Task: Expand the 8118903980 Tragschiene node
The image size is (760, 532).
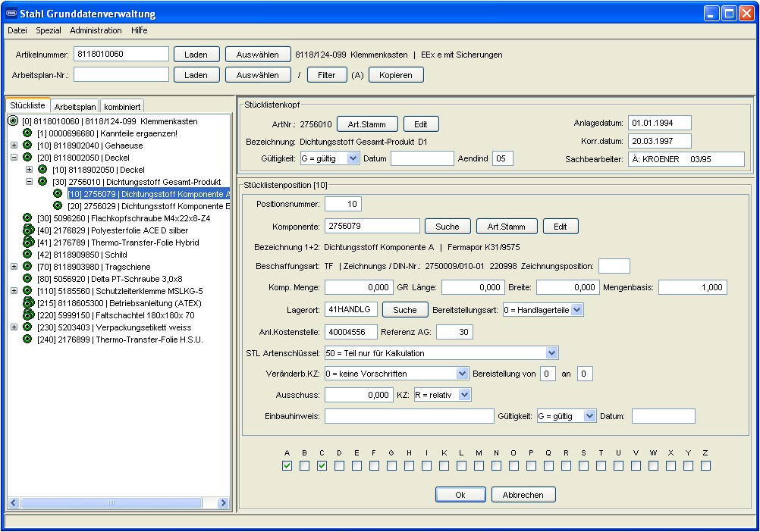Action: tap(14, 266)
